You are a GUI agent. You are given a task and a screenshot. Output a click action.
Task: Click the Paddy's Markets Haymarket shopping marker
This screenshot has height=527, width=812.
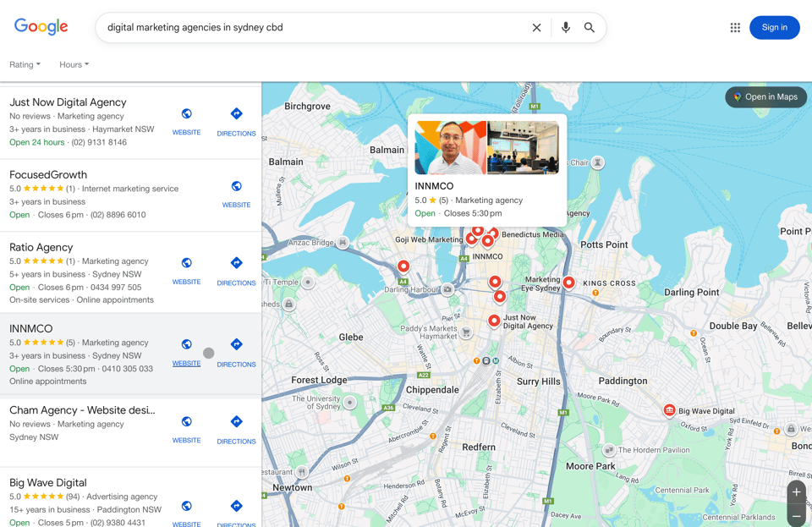click(466, 332)
